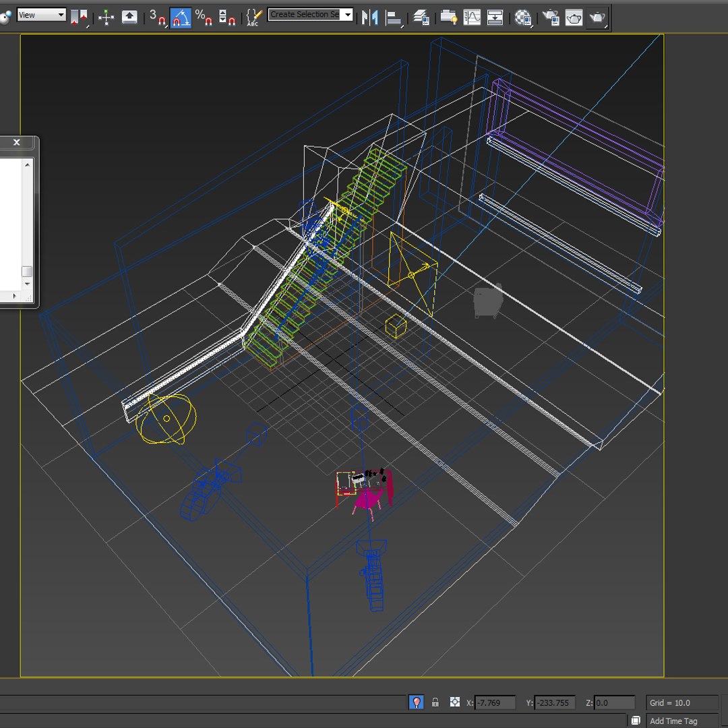Toggle Isolate Selection lightbulb in status bar
This screenshot has height=728, width=728.
pos(417,702)
